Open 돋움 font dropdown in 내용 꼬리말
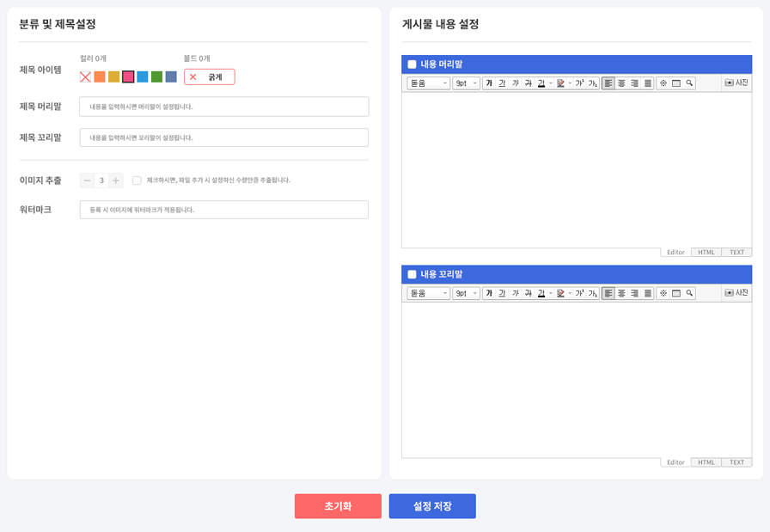 (429, 293)
